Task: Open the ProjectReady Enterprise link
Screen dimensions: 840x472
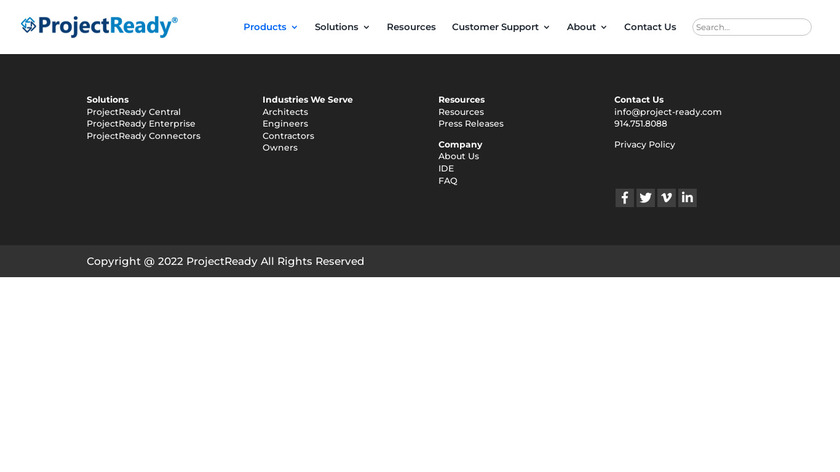Action: point(141,124)
